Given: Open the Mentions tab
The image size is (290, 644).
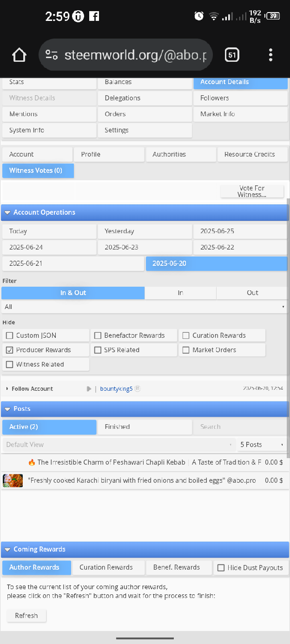Looking at the screenshot, I should [49, 114].
